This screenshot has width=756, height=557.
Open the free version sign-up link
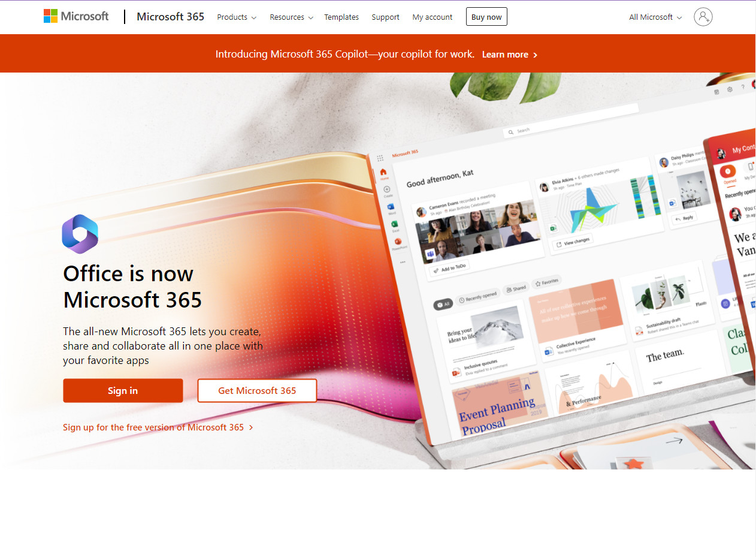[x=158, y=427]
